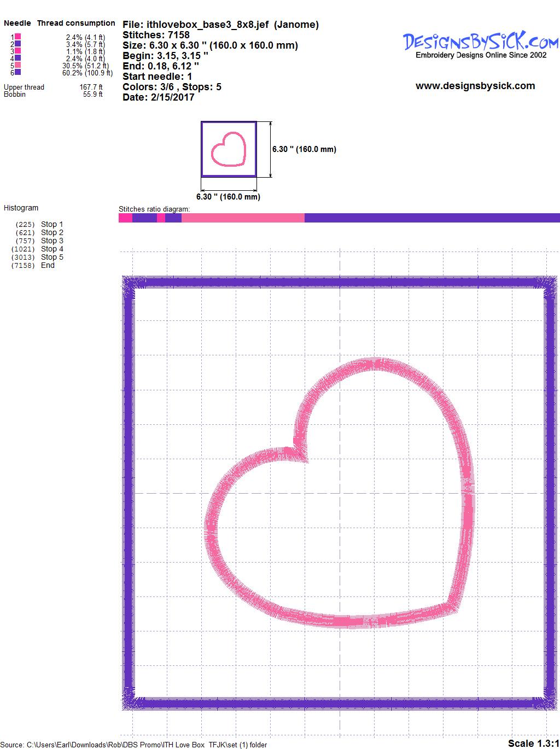Click the DesignsBySick.com logo
560x749 pixels.
click(480, 43)
